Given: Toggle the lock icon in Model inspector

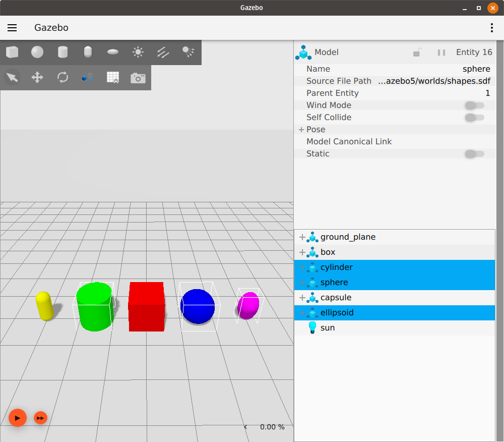Looking at the screenshot, I should tap(417, 52).
